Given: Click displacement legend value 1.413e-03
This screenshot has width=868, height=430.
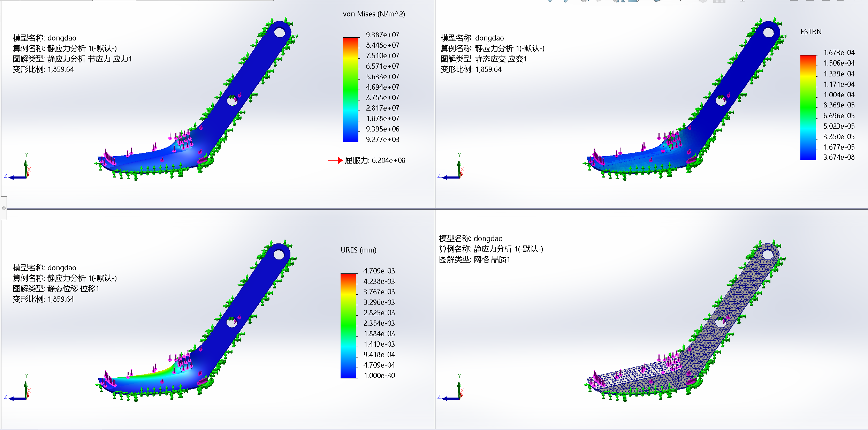Looking at the screenshot, I should coord(379,344).
